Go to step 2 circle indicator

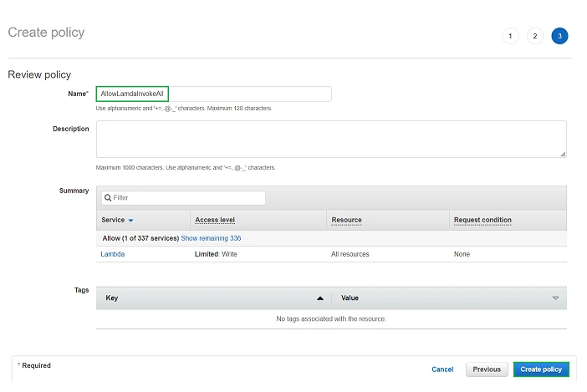click(x=535, y=36)
